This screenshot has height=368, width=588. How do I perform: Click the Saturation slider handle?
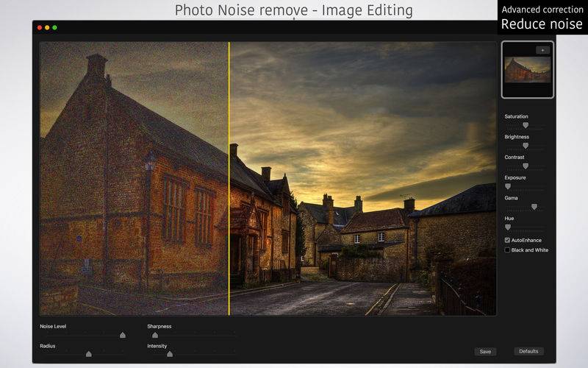coord(526,125)
